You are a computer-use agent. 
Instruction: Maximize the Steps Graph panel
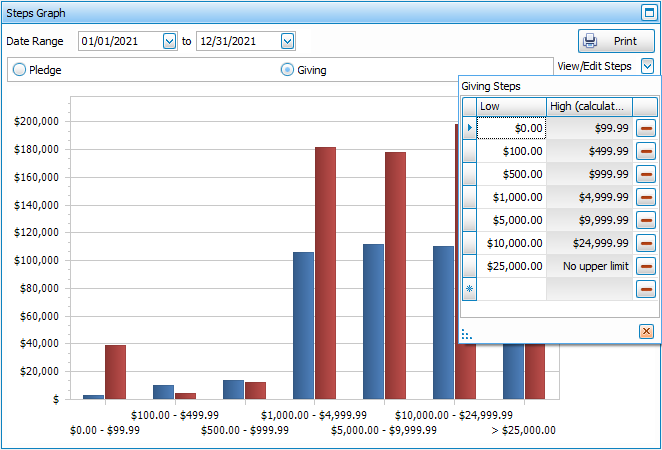(648, 13)
